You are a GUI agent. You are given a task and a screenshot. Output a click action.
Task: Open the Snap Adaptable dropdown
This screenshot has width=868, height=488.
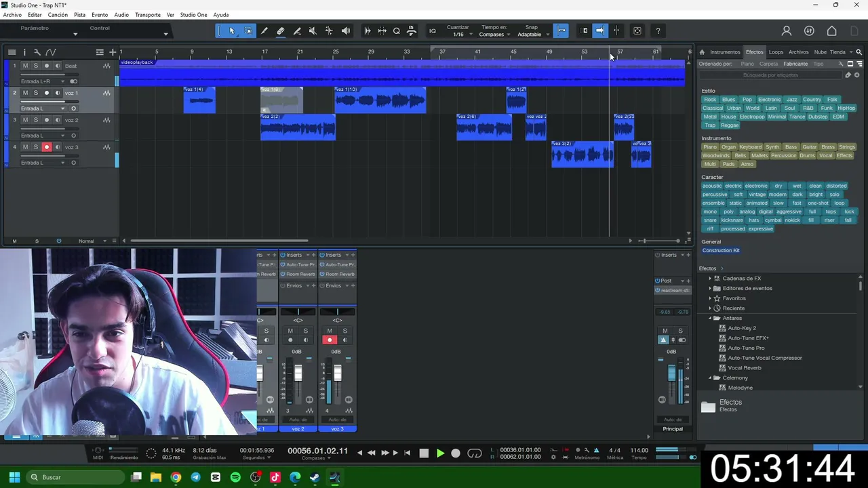(x=532, y=35)
